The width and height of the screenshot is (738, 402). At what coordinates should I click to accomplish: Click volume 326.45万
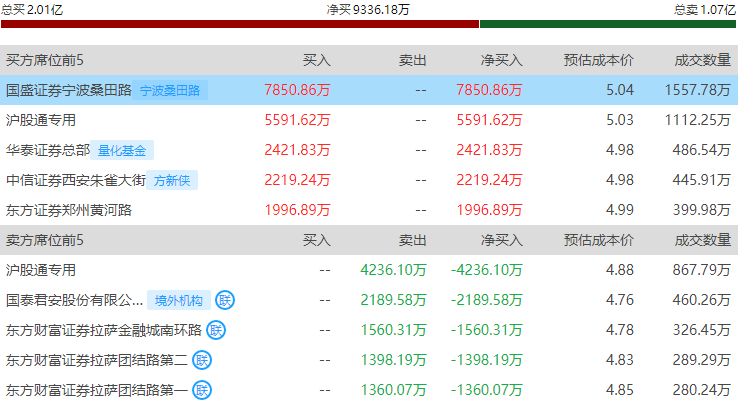click(x=702, y=330)
